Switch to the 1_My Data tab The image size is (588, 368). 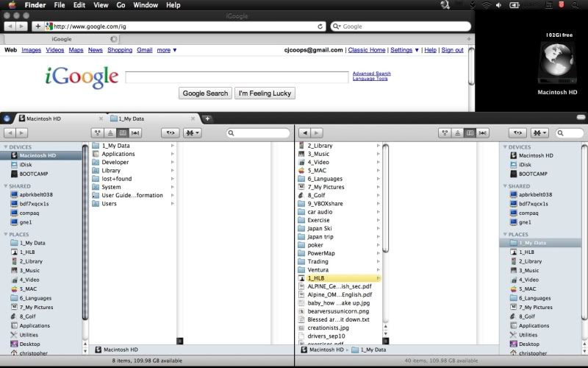pos(154,118)
